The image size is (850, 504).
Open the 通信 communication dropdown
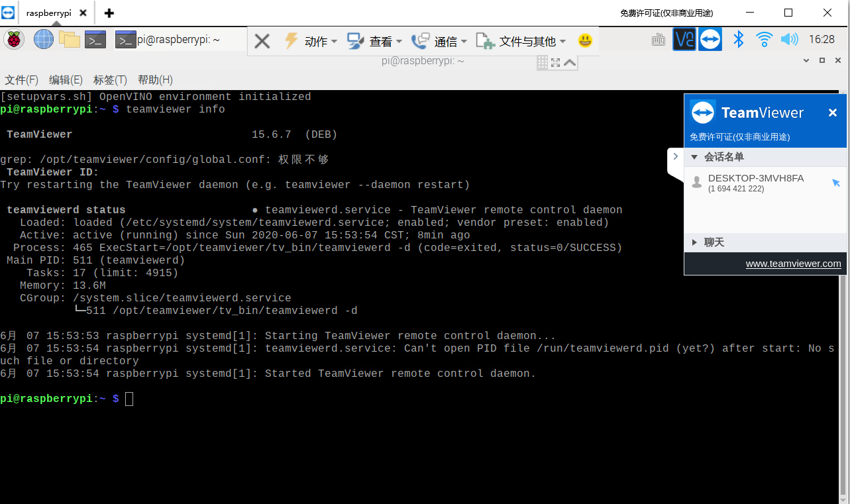point(439,42)
